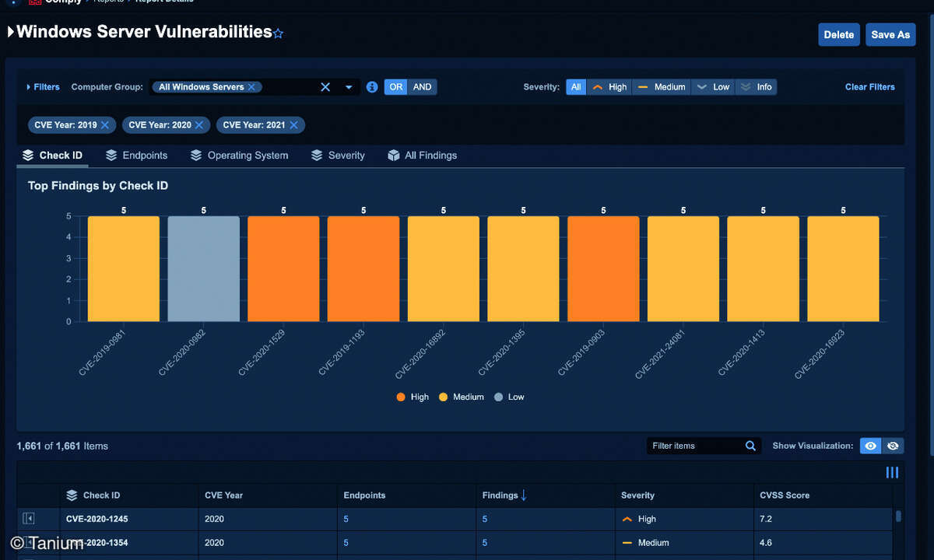Filter severity by High
Image resolution: width=934 pixels, height=560 pixels.
609,87
